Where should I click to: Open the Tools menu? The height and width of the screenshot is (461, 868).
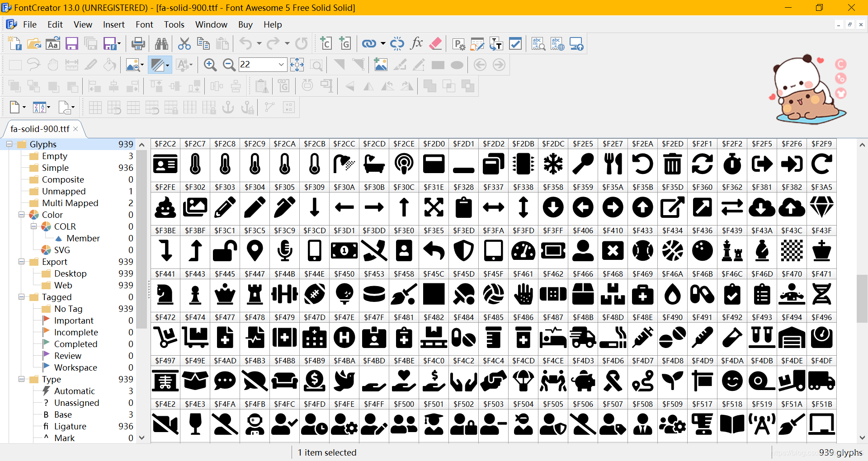point(174,24)
